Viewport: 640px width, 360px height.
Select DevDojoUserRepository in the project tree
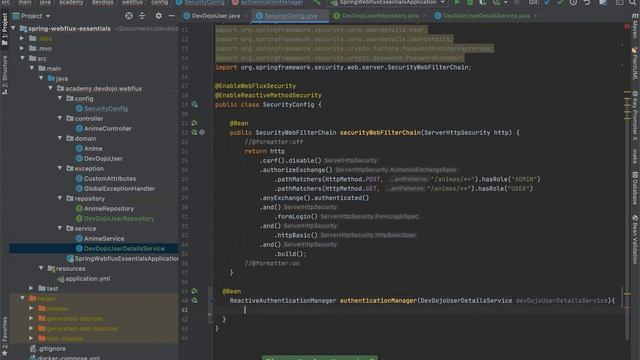(119, 218)
